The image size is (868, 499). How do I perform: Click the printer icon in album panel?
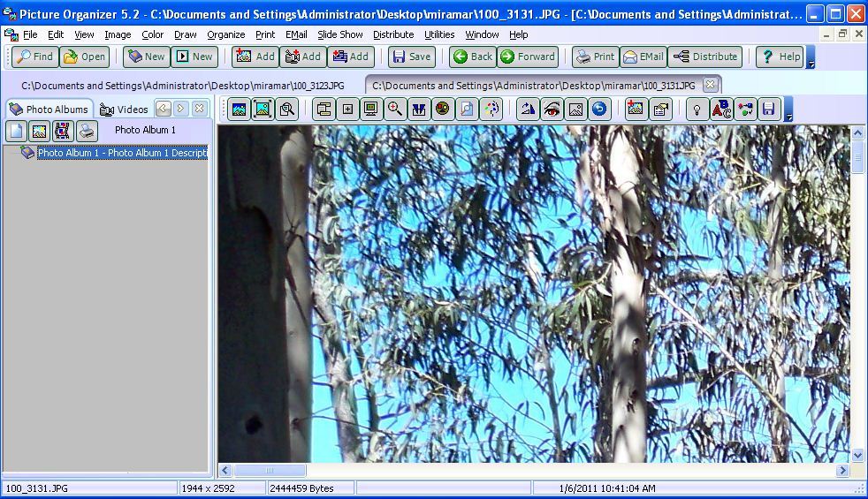(87, 131)
